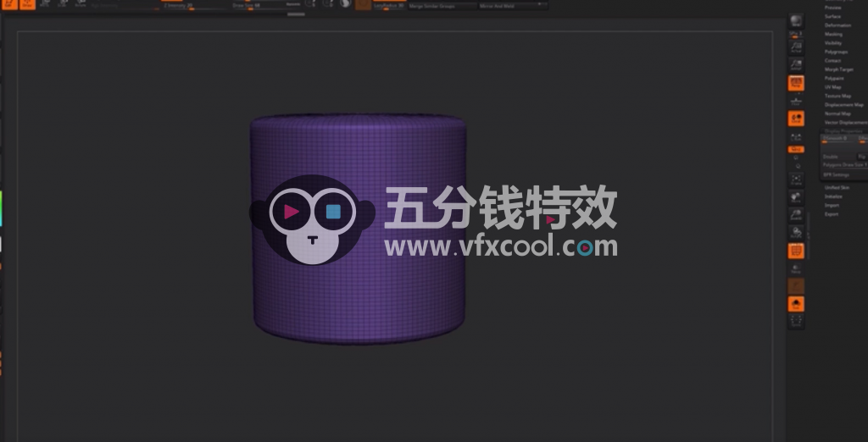Collapse the Display Properties section

point(843,131)
